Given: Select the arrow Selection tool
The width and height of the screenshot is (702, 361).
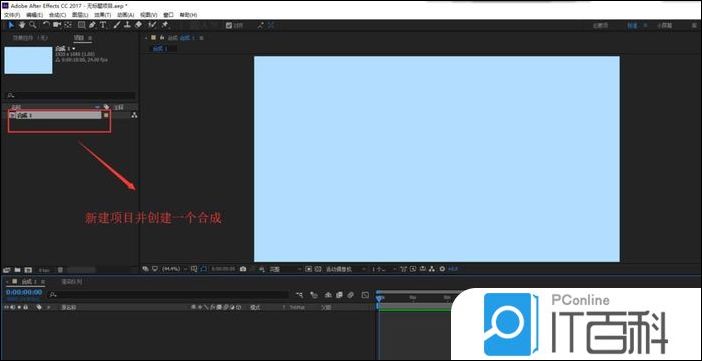Looking at the screenshot, I should [x=11, y=25].
